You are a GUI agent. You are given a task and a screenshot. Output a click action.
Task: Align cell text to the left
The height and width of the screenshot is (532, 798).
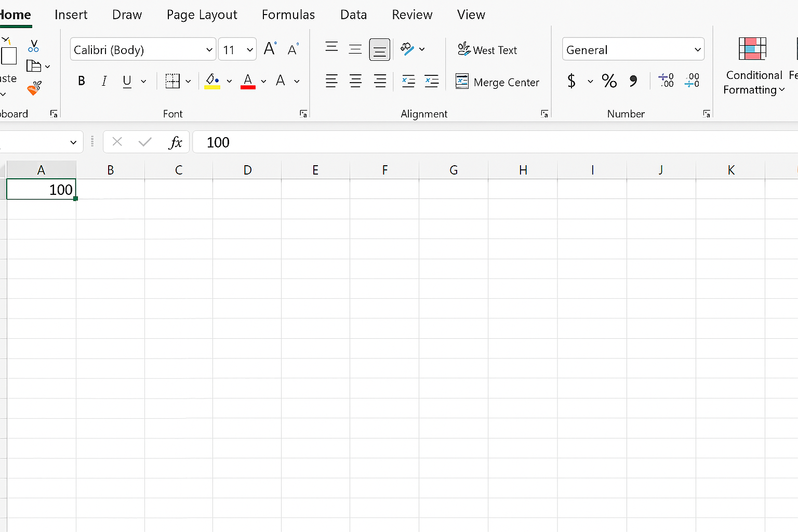point(331,81)
